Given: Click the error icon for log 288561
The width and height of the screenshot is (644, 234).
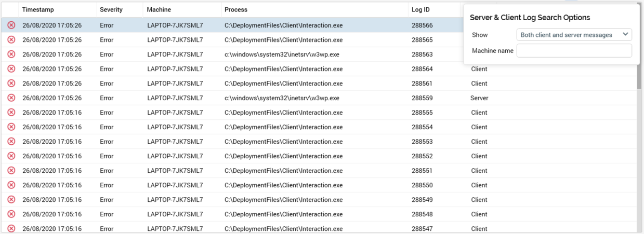Looking at the screenshot, I should pyautogui.click(x=11, y=83).
